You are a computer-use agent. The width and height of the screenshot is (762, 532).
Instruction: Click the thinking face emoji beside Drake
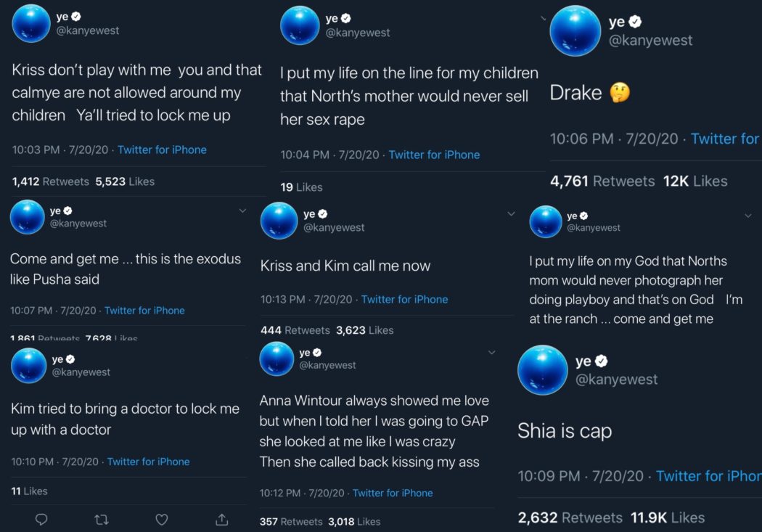tap(619, 93)
